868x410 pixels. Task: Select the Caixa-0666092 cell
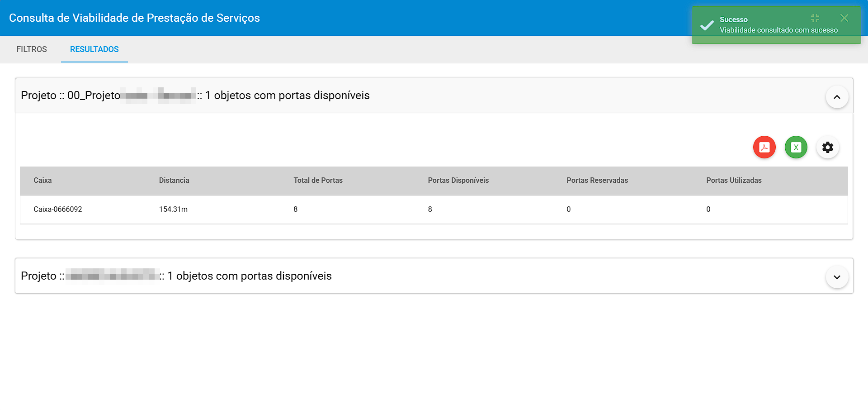[x=58, y=209]
